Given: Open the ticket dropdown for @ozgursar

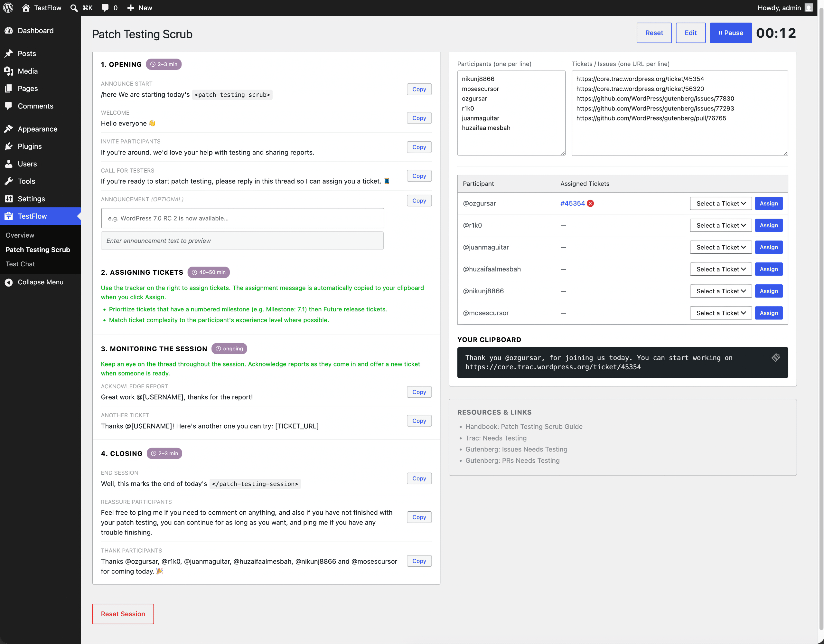Looking at the screenshot, I should [721, 204].
